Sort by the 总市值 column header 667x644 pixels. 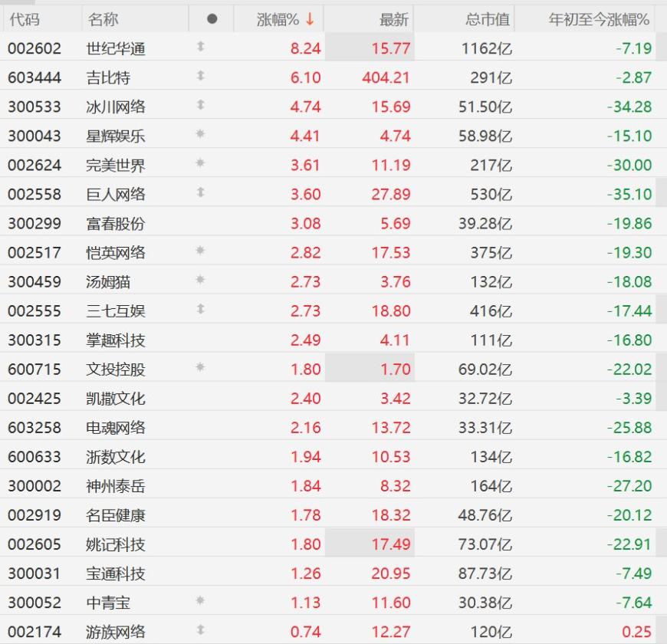point(488,20)
